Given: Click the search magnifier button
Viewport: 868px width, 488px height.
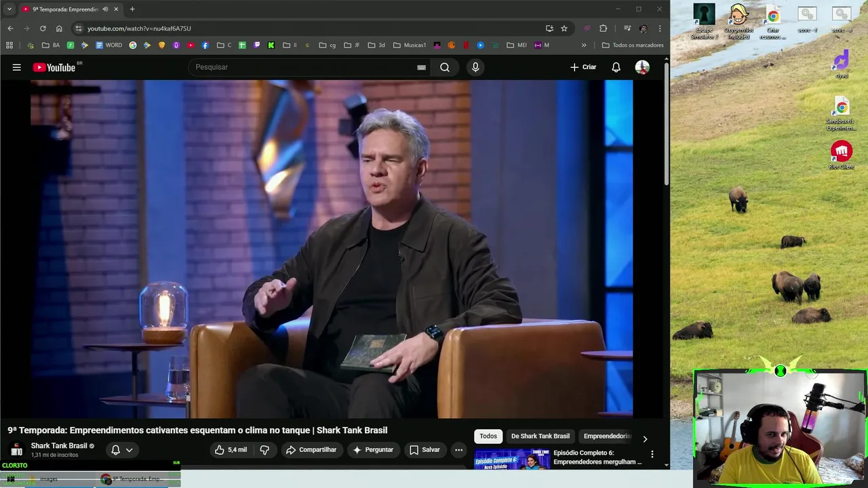Looking at the screenshot, I should click(x=445, y=67).
